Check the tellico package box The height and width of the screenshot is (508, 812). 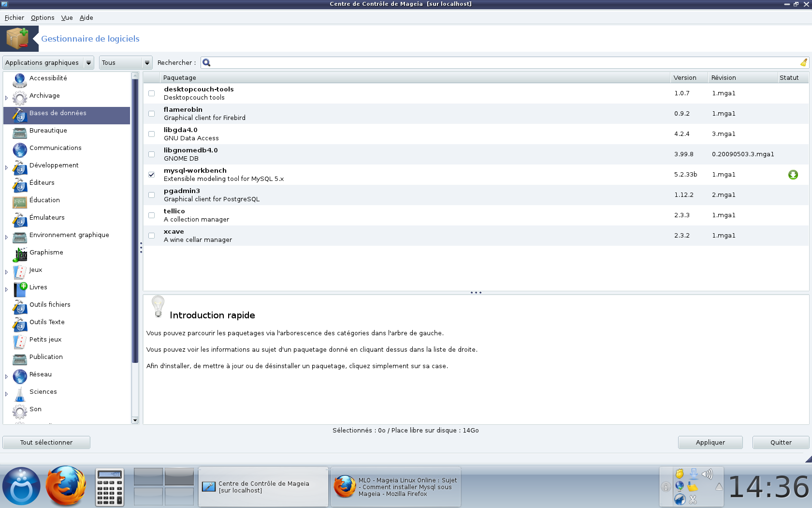(x=152, y=215)
